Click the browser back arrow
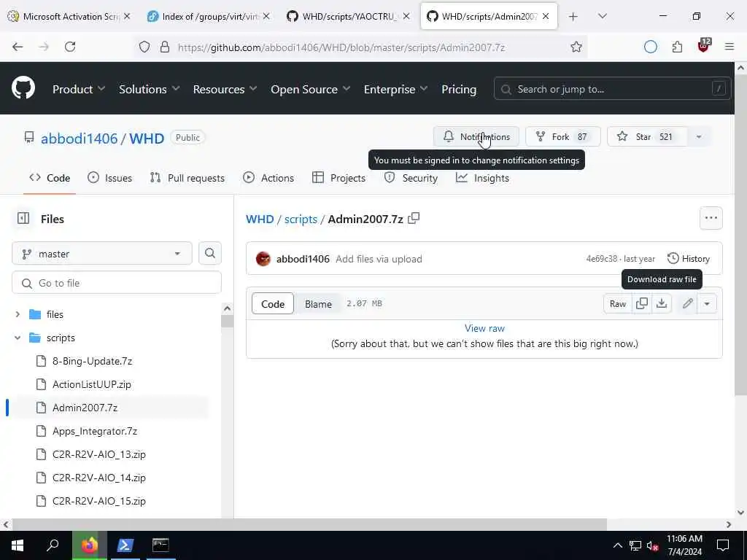Image resolution: width=747 pixels, height=560 pixels. click(x=18, y=47)
